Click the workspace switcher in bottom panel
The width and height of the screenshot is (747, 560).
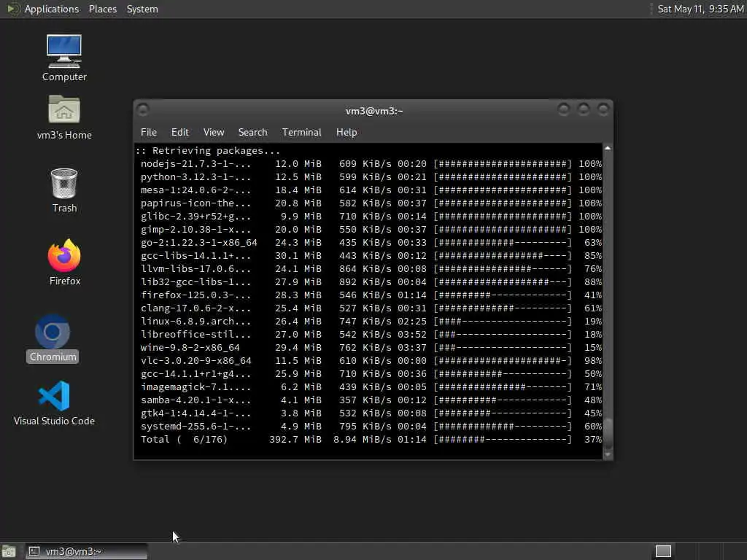[x=663, y=551]
